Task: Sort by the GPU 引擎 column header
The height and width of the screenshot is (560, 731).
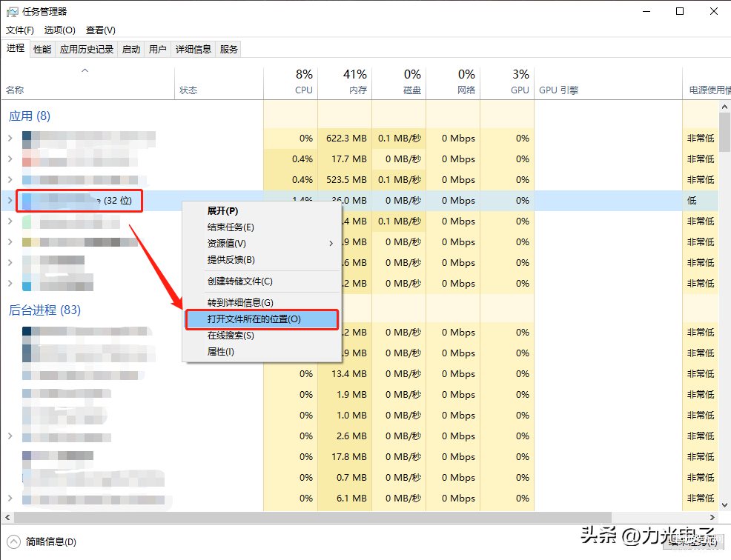Action: coord(609,84)
